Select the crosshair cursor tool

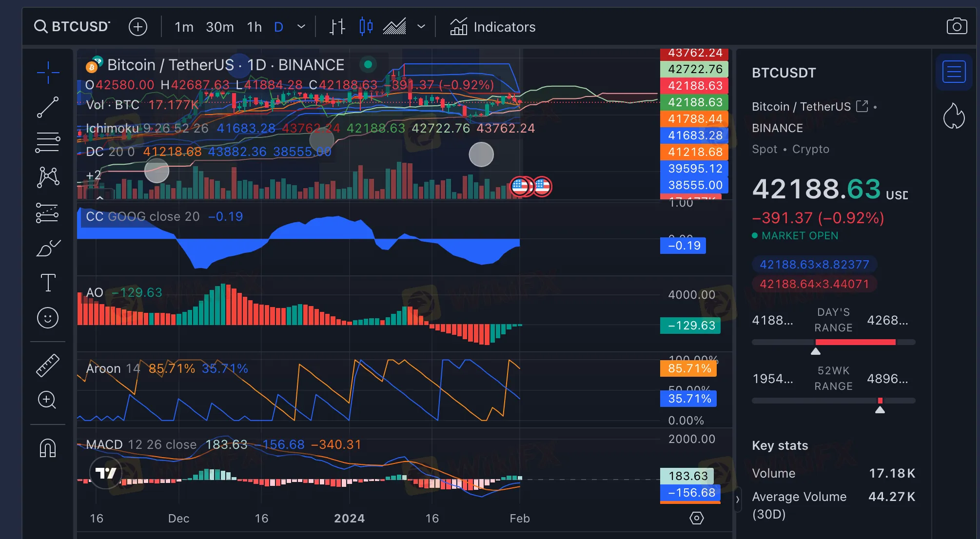48,73
